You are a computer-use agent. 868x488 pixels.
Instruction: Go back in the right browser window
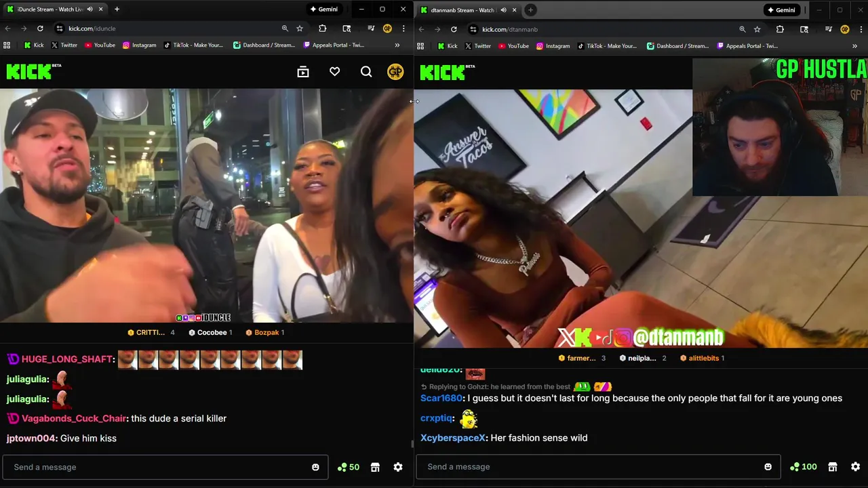tap(421, 29)
